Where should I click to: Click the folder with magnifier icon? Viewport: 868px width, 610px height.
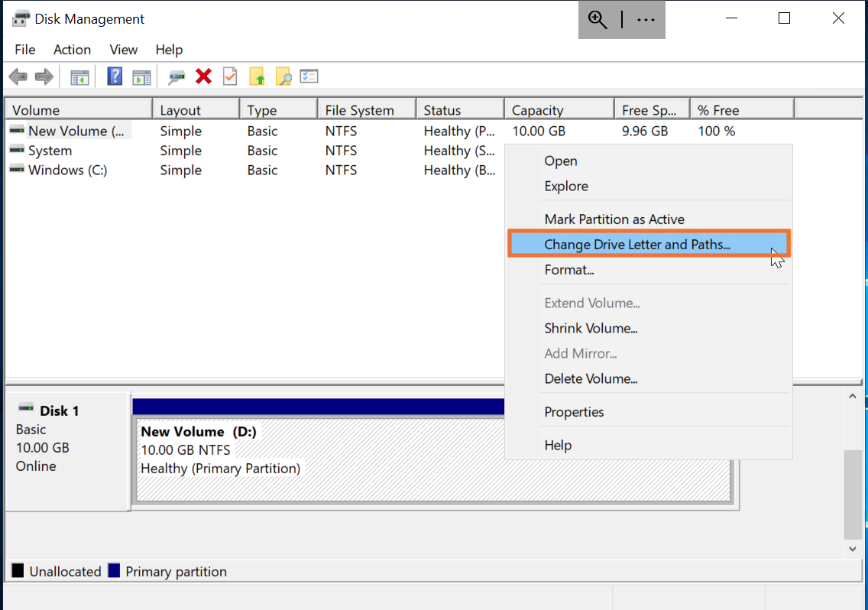(283, 76)
